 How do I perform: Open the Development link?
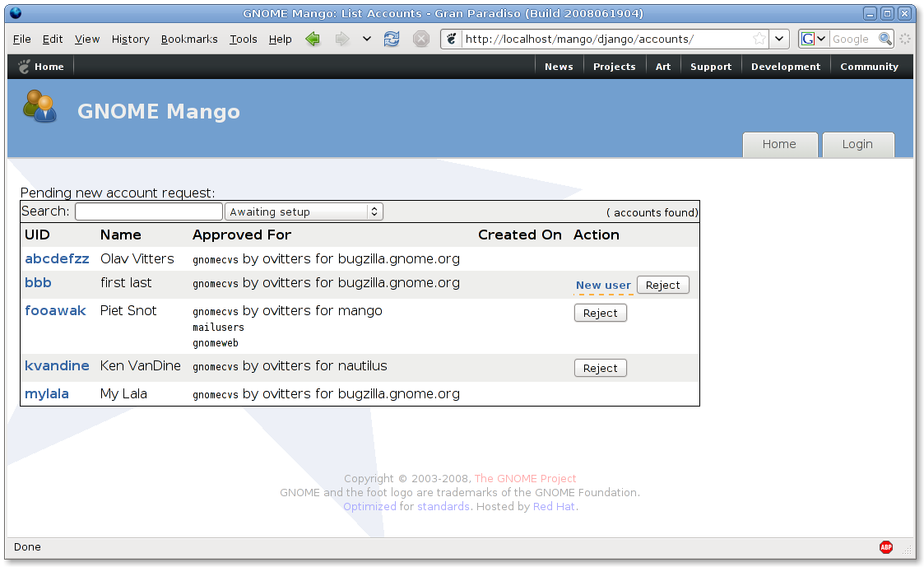(786, 67)
